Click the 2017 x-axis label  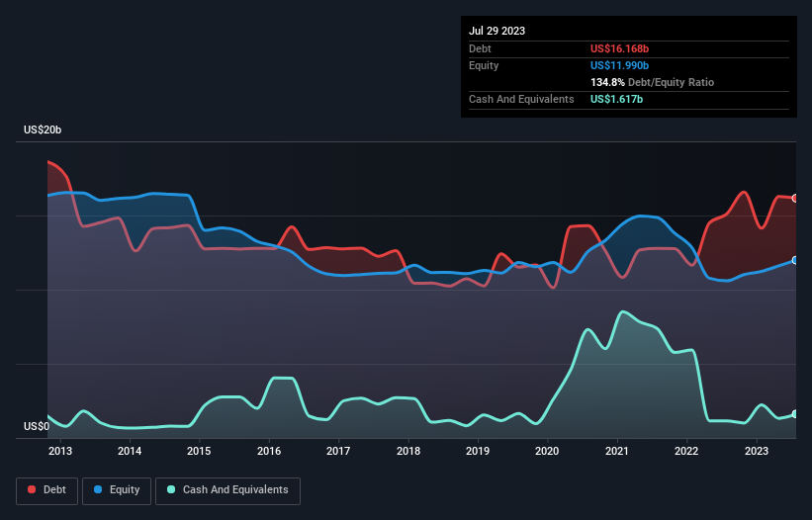[338, 451]
